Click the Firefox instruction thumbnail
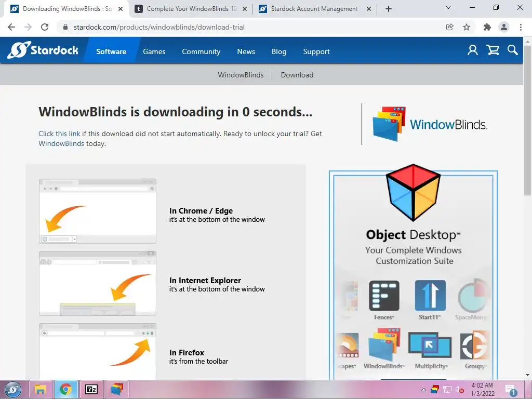Viewport: 532px width, 399px height. pyautogui.click(x=97, y=352)
